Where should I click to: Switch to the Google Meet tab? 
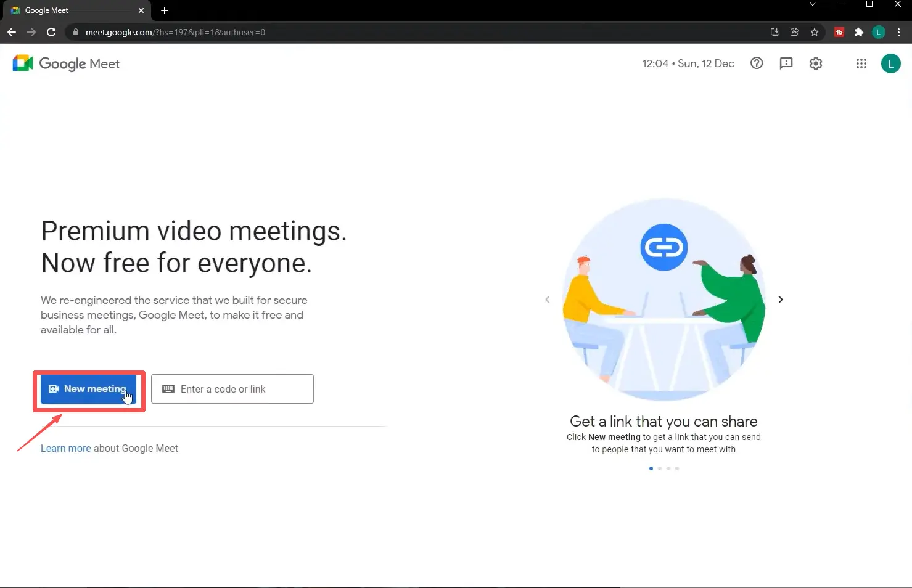[68, 10]
